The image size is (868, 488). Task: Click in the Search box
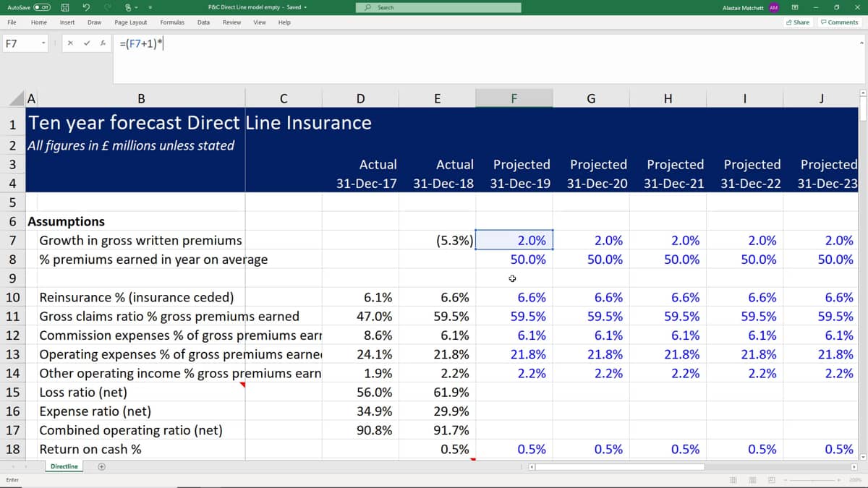[x=440, y=7]
